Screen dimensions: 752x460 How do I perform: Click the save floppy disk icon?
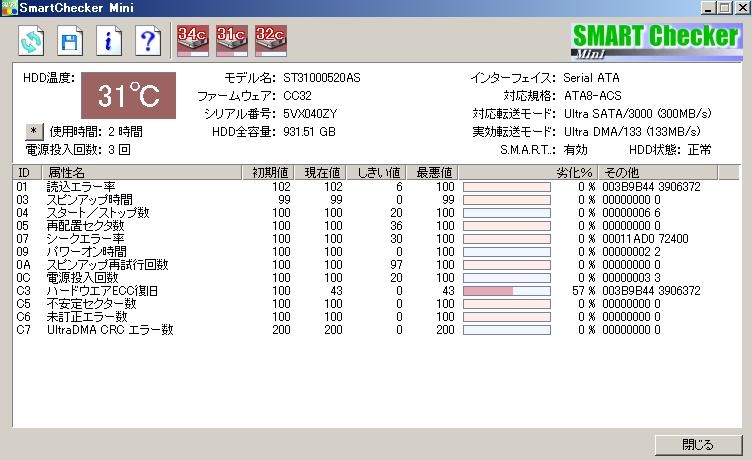(70, 41)
